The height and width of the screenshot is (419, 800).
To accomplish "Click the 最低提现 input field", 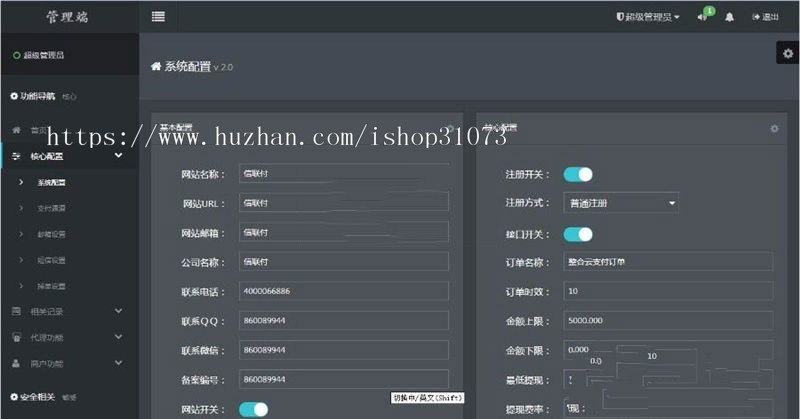I will click(x=668, y=379).
